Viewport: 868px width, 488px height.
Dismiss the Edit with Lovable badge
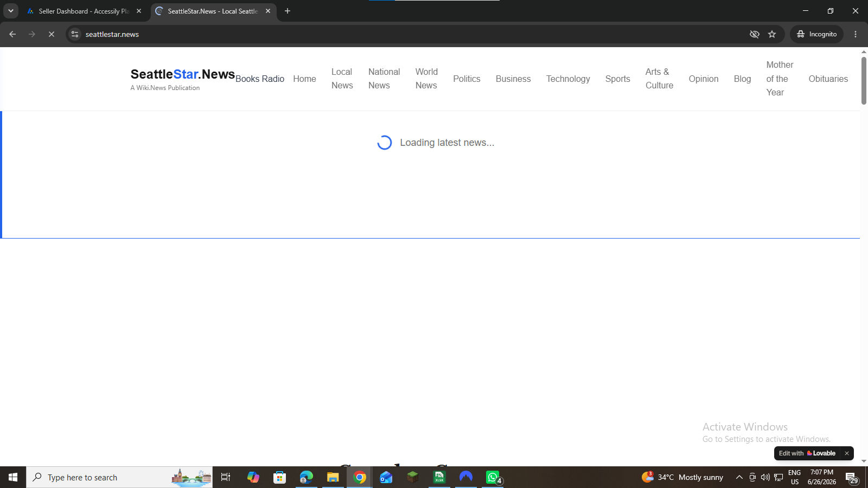pyautogui.click(x=846, y=453)
